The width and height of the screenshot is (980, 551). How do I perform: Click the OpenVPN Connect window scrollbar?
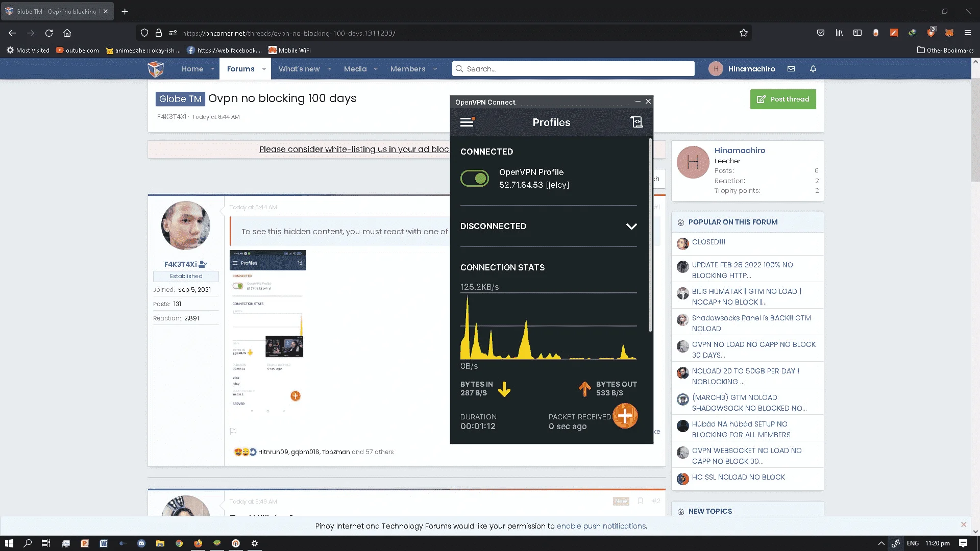tap(650, 235)
